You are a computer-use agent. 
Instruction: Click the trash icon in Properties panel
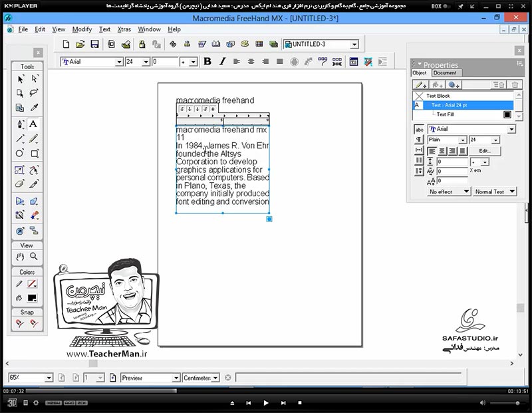515,85
